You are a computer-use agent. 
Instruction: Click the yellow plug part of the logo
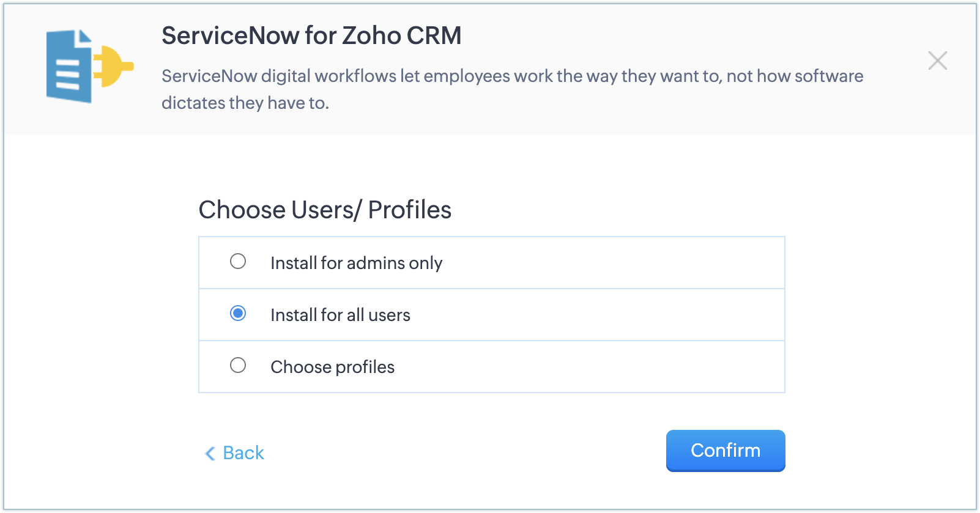(113, 65)
